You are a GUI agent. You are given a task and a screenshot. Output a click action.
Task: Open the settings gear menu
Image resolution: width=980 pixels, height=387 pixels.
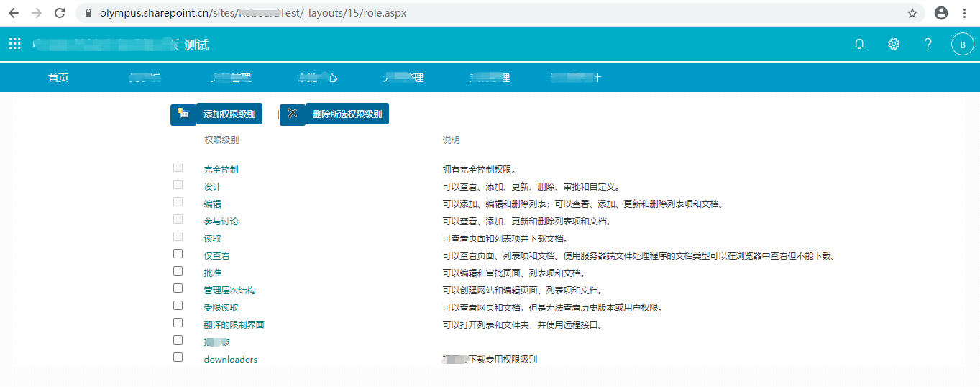click(894, 44)
